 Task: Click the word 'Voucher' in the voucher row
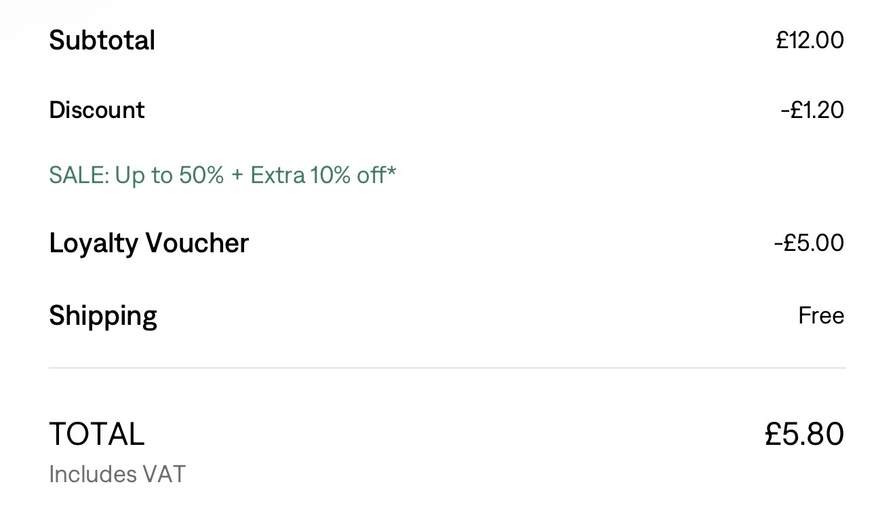point(197,243)
